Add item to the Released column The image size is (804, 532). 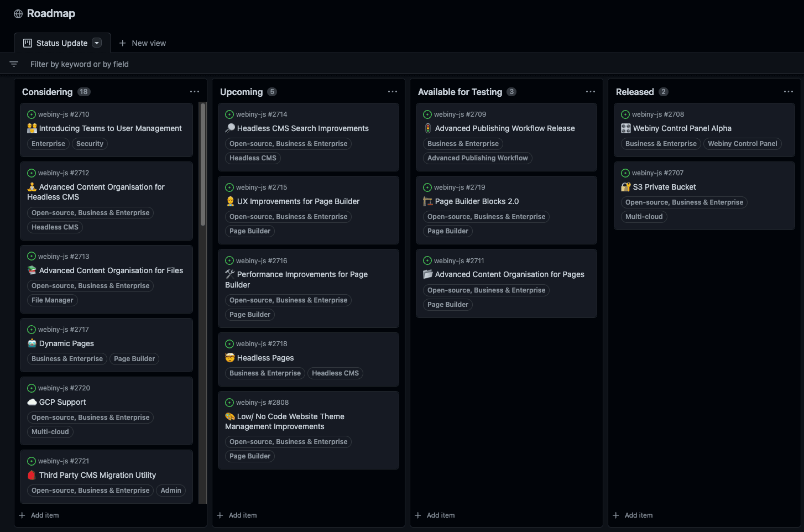633,515
